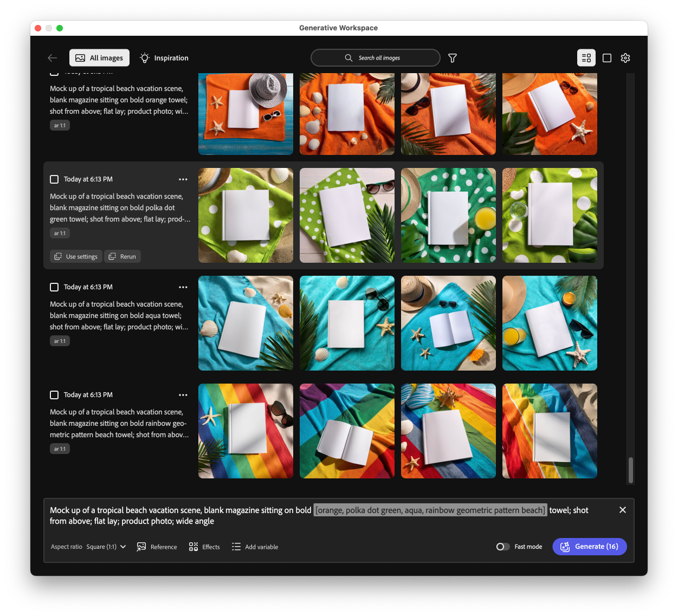The height and width of the screenshot is (616, 678).
Task: Rerun the polka dot green prompt
Action: coord(122,256)
